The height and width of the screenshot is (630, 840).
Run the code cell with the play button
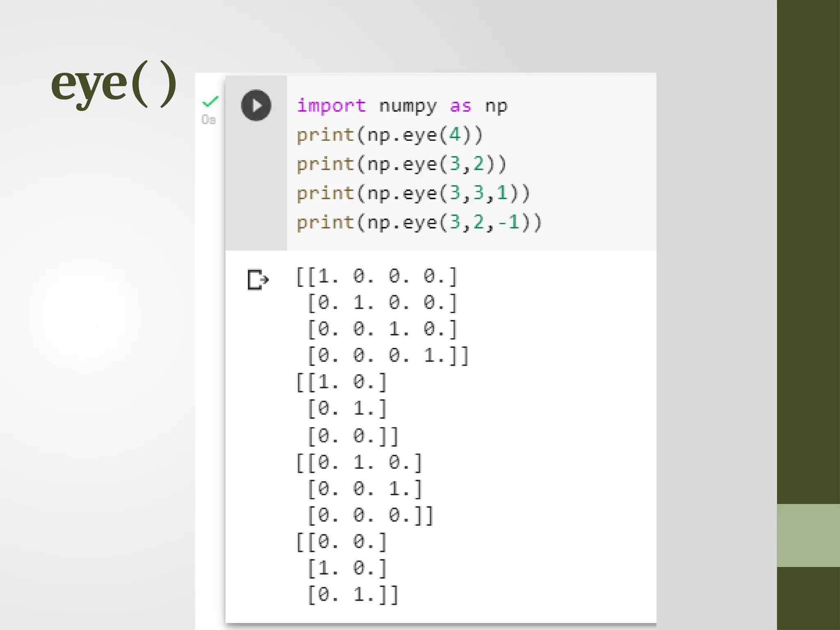256,105
